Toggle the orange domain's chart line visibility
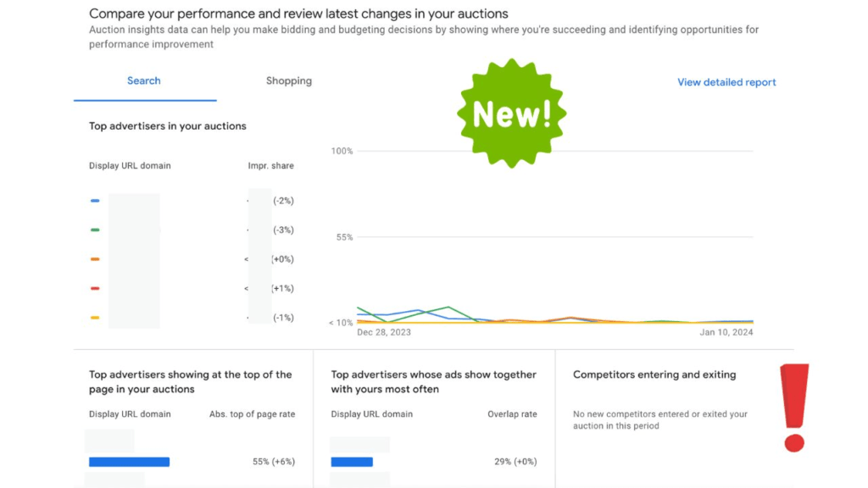 coord(95,258)
